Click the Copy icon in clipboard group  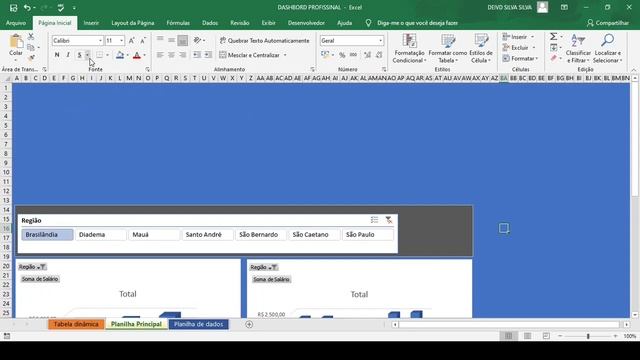click(31, 48)
